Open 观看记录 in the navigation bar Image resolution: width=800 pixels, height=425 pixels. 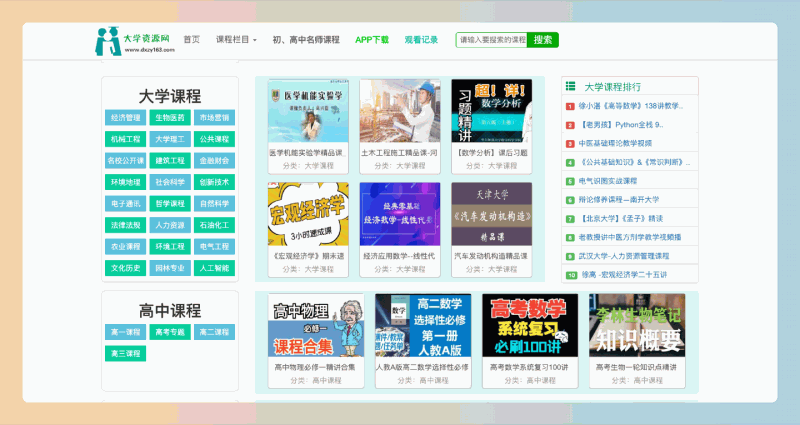[421, 39]
